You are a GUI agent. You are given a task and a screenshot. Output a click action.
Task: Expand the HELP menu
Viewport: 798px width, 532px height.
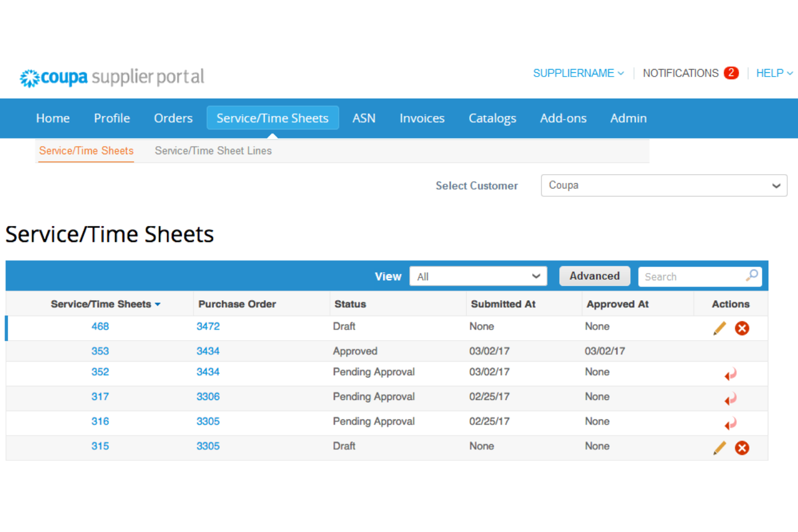click(774, 73)
